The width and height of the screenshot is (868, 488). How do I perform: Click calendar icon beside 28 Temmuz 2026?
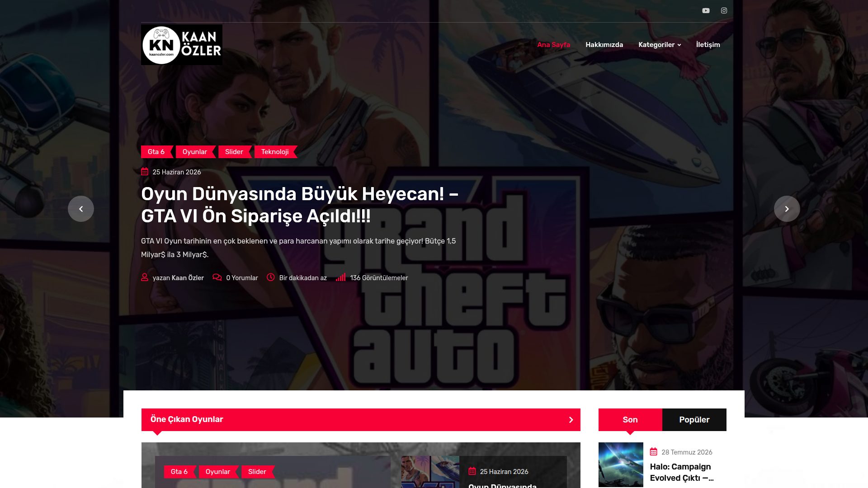click(x=654, y=452)
